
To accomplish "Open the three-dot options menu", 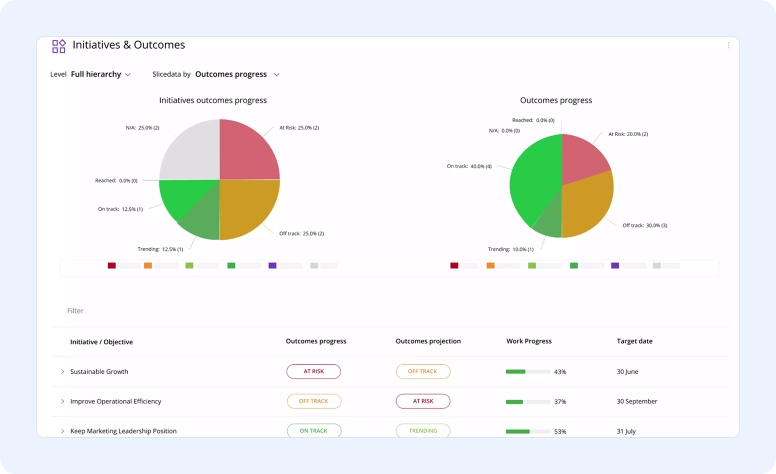I will (728, 45).
